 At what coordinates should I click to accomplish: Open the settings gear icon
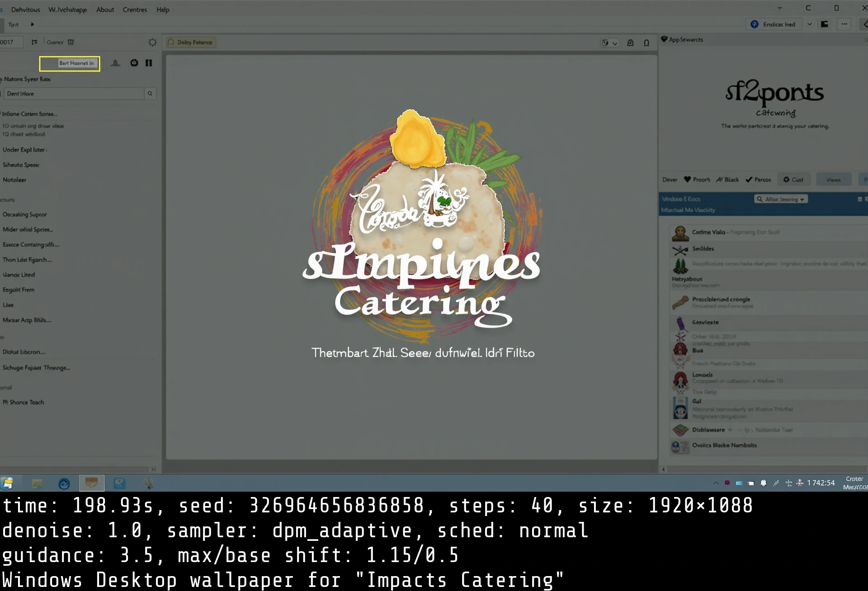pyautogui.click(x=152, y=42)
